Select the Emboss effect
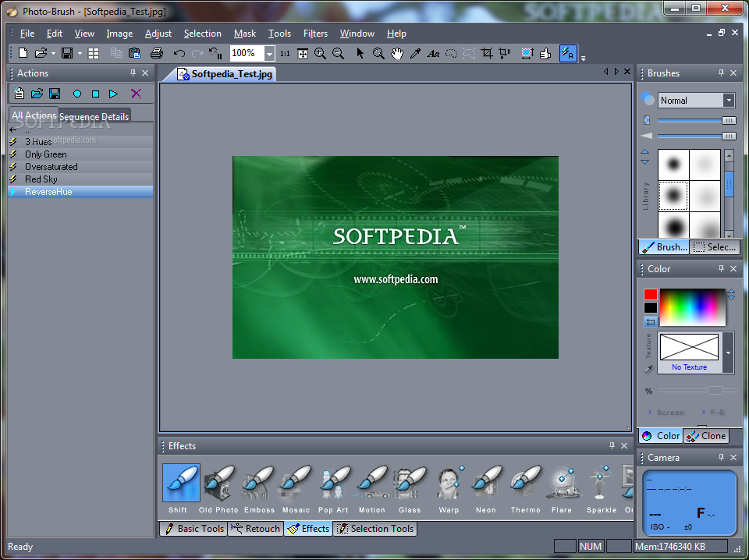This screenshot has width=749, height=560. tap(259, 488)
